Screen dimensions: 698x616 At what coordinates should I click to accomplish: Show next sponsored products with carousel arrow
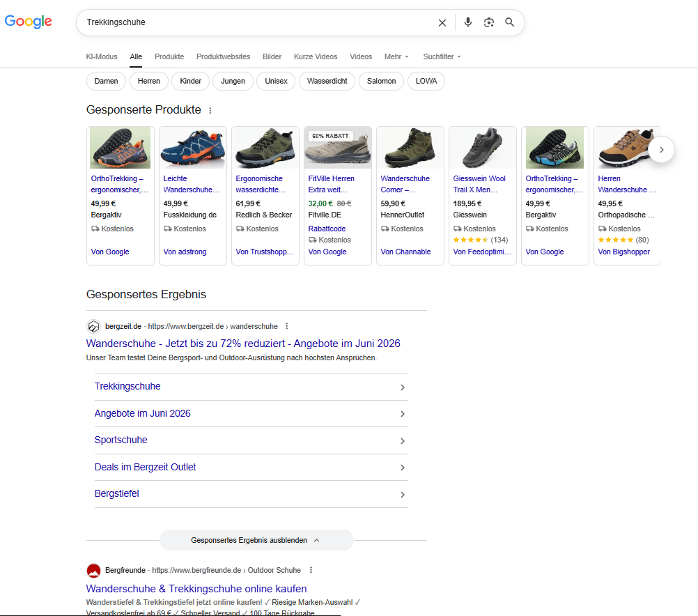point(662,150)
